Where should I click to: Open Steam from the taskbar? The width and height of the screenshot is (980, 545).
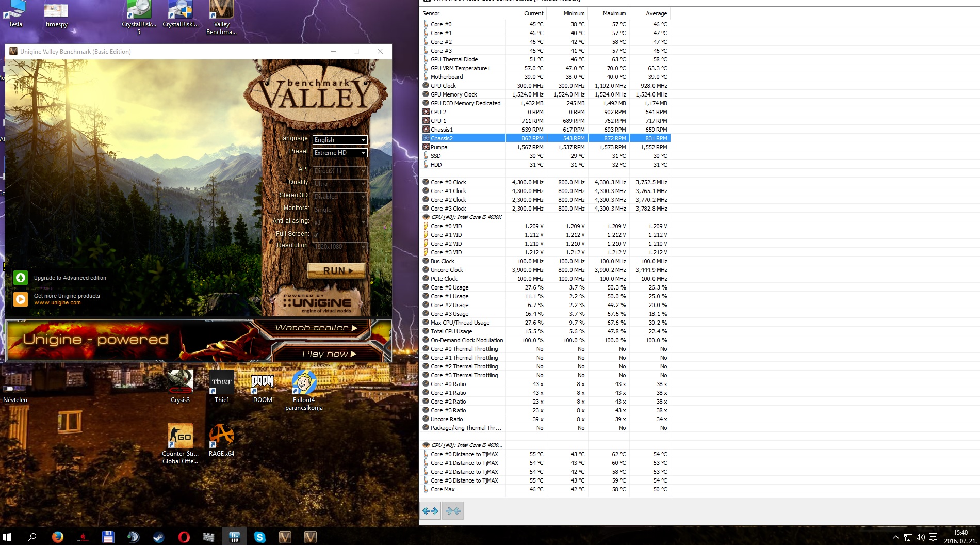[158, 537]
